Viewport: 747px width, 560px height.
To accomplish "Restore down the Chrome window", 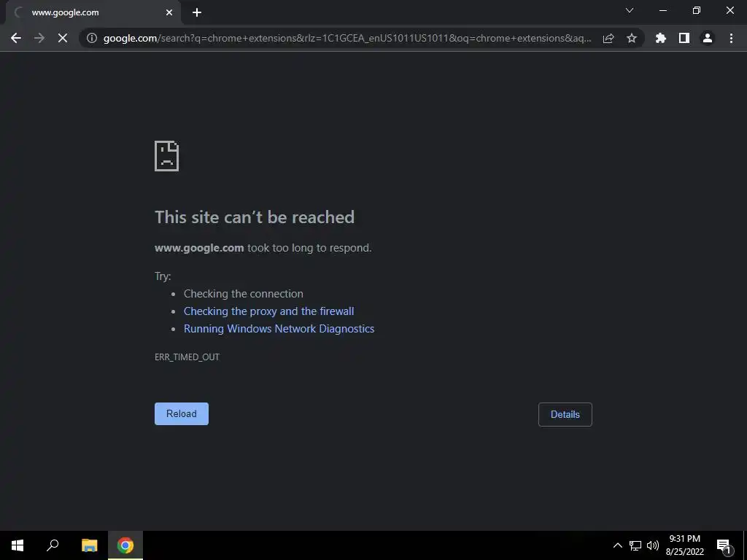I will pyautogui.click(x=697, y=10).
